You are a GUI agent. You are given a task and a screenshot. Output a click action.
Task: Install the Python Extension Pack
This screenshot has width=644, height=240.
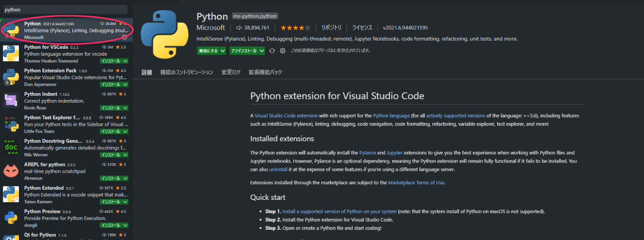[x=111, y=84]
